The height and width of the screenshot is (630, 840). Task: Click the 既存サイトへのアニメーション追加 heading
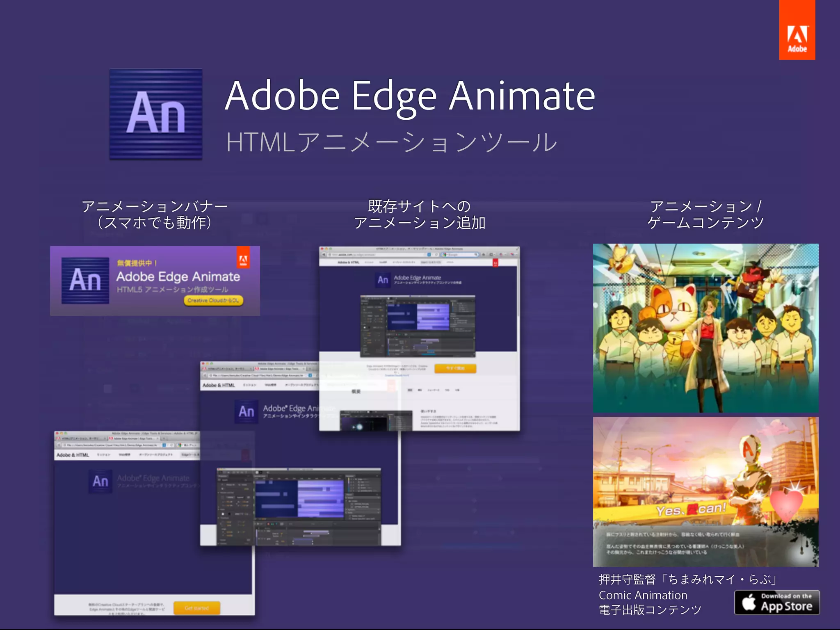click(x=419, y=214)
